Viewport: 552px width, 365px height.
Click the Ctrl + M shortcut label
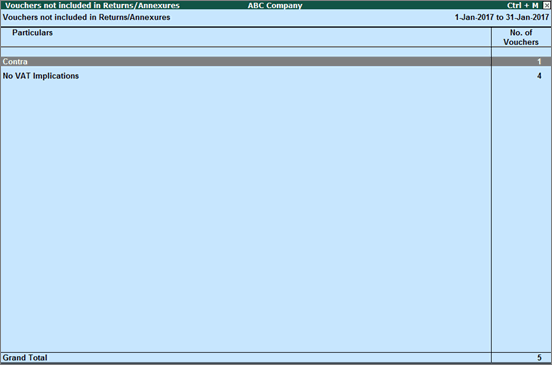[523, 5]
